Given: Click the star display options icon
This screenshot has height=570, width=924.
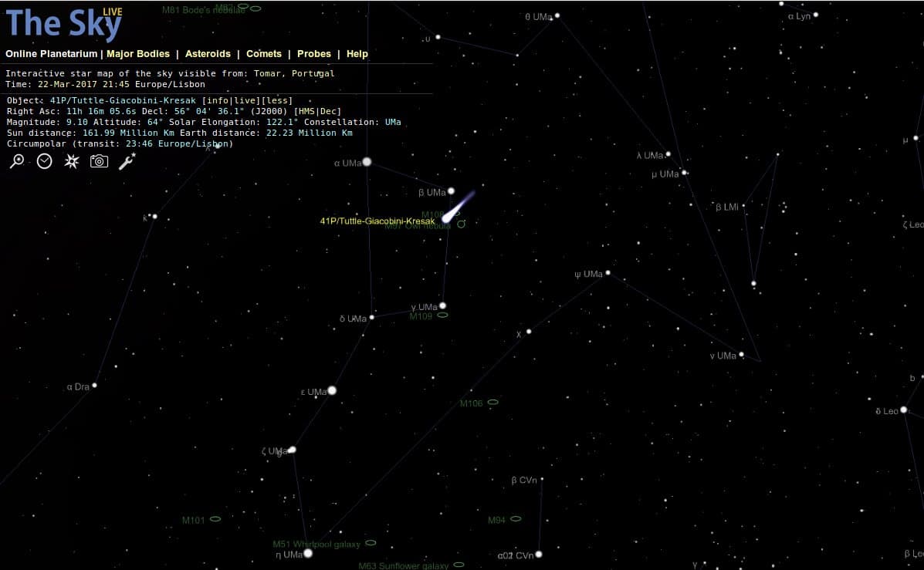Looking at the screenshot, I should [x=71, y=160].
